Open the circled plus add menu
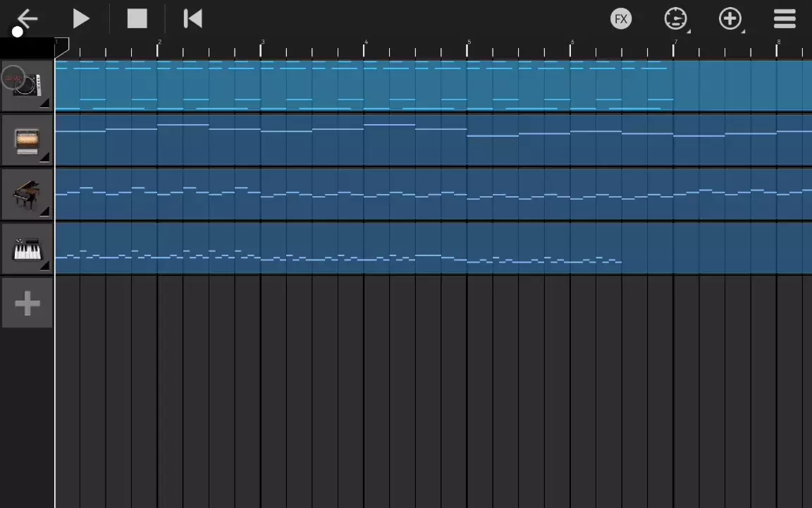This screenshot has width=812, height=508. 730,19
